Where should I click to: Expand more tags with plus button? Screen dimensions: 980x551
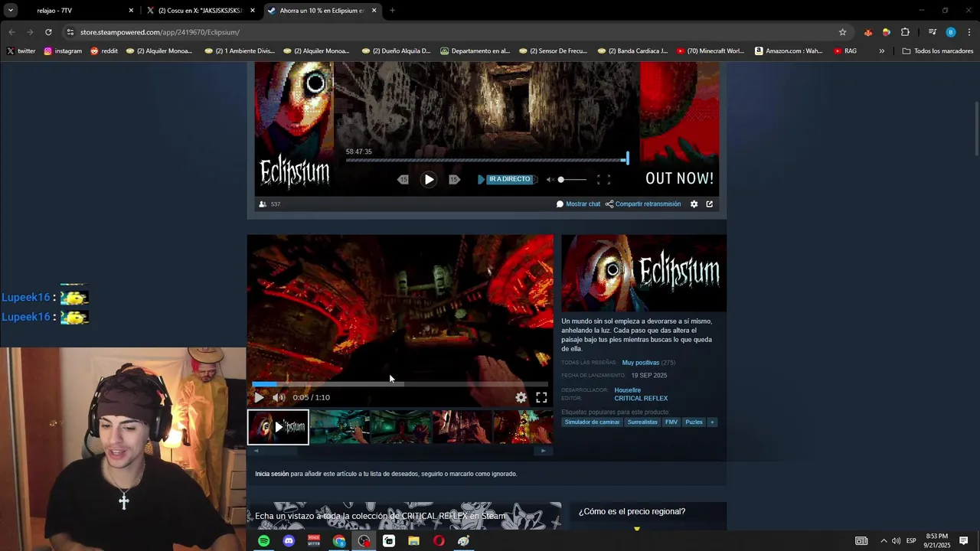point(712,422)
